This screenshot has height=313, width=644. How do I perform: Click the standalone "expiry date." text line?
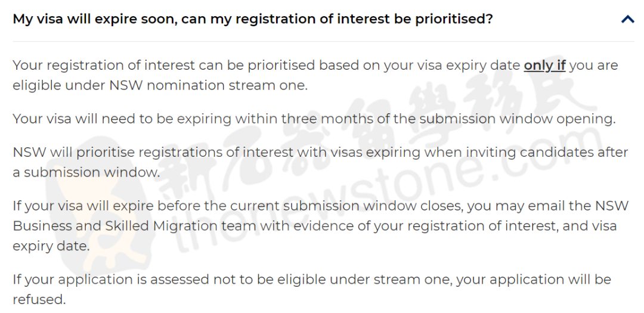(51, 246)
